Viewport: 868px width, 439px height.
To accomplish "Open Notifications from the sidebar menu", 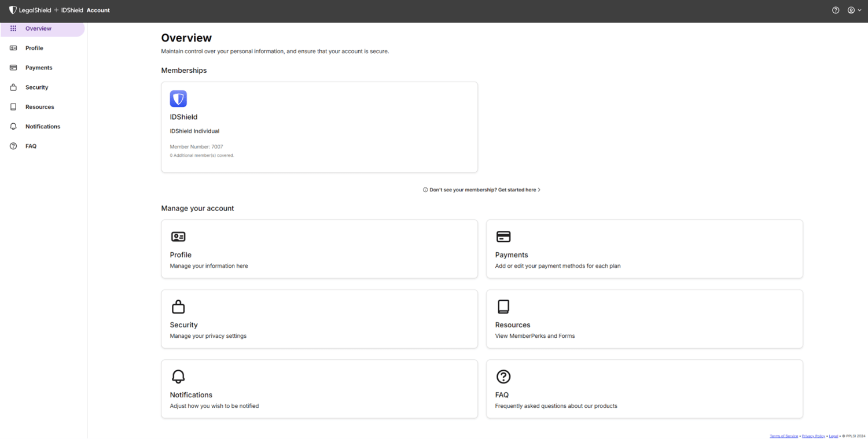I will point(43,127).
